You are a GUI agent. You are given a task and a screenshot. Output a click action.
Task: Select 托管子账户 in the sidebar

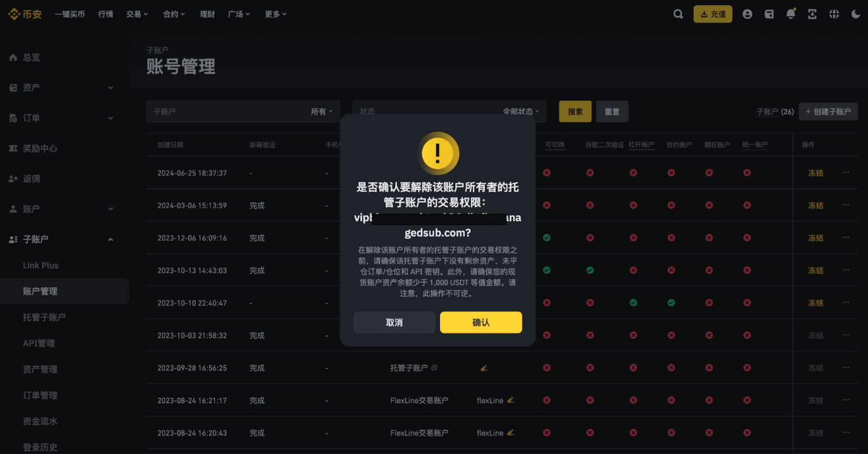pyautogui.click(x=44, y=317)
